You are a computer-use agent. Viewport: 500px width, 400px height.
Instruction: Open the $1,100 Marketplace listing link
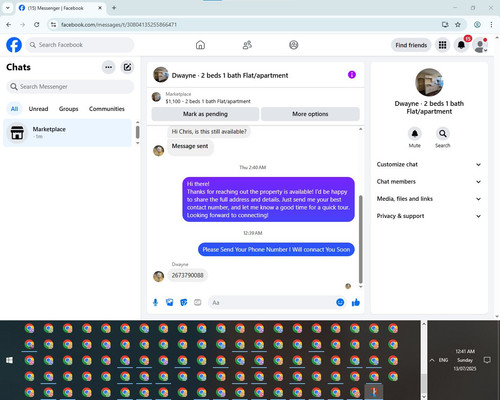pyautogui.click(x=208, y=101)
